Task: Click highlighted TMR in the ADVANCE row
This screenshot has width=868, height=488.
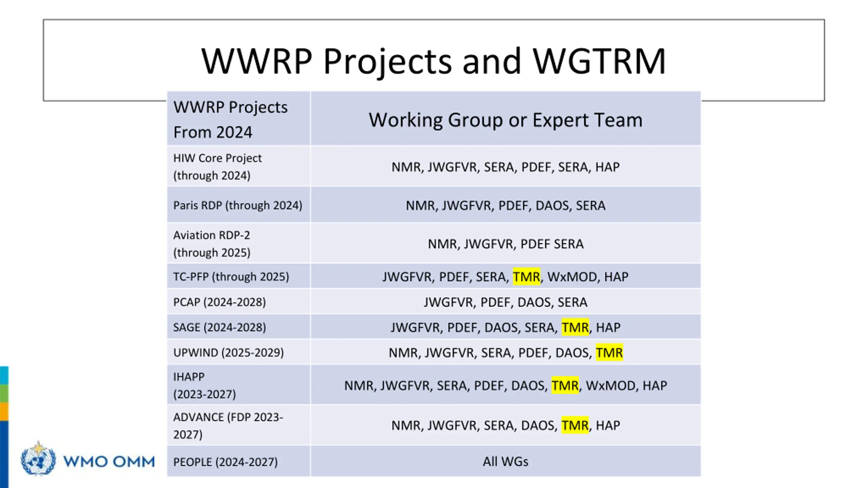Action: pos(575,425)
